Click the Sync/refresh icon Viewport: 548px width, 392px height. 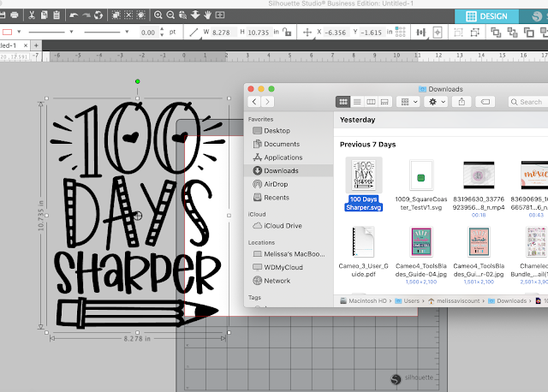tap(98, 15)
